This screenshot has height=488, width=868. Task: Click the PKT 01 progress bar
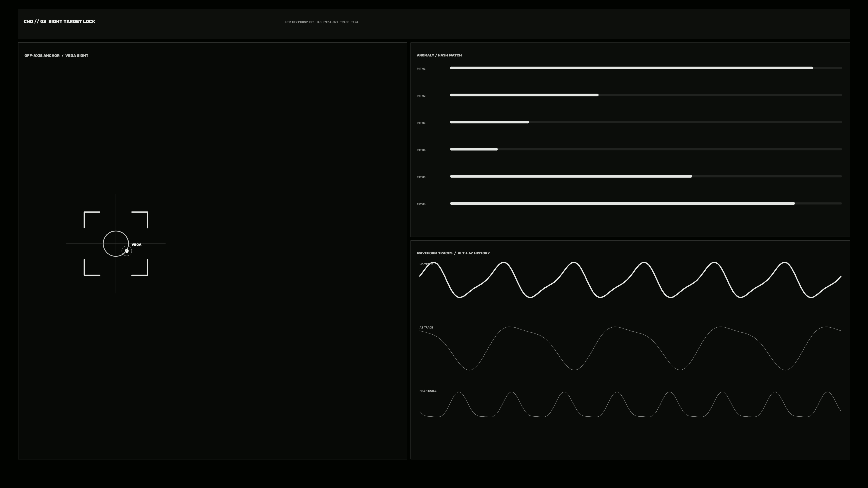click(646, 68)
